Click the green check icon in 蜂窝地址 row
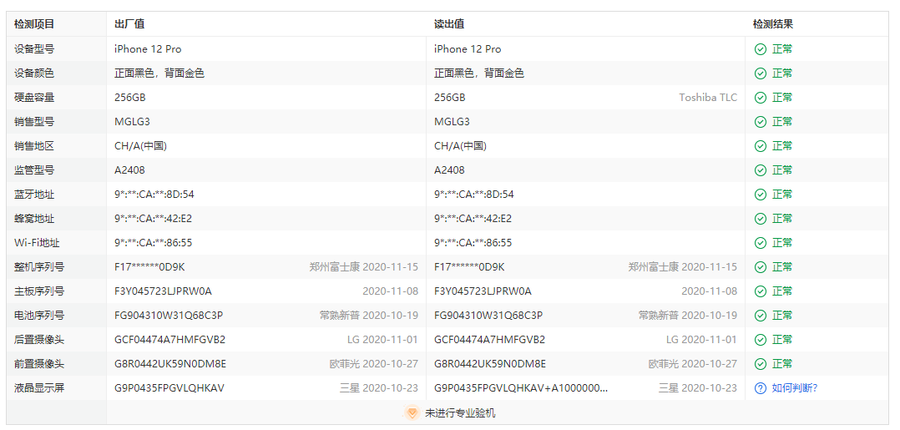The height and width of the screenshot is (430, 900). 760,219
